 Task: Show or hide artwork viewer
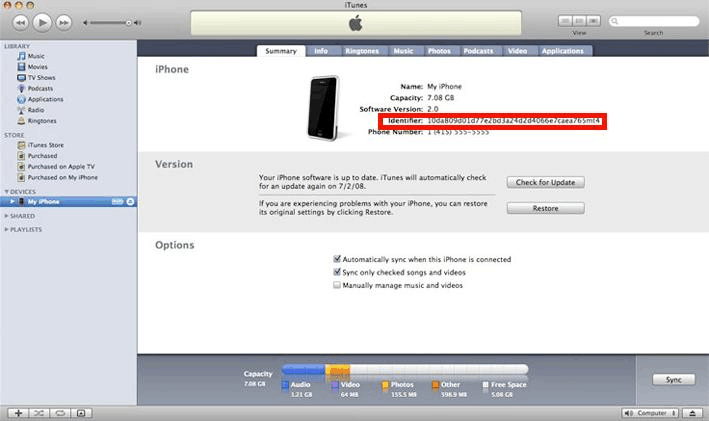point(81,413)
